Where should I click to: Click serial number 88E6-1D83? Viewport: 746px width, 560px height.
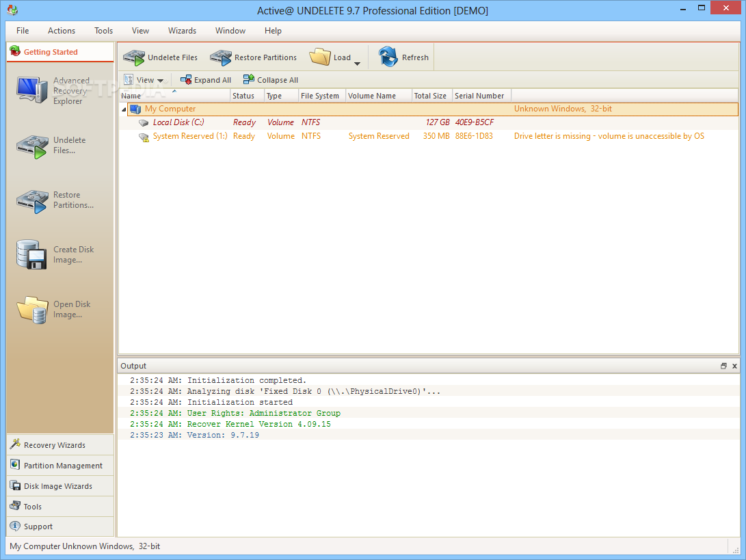474,136
